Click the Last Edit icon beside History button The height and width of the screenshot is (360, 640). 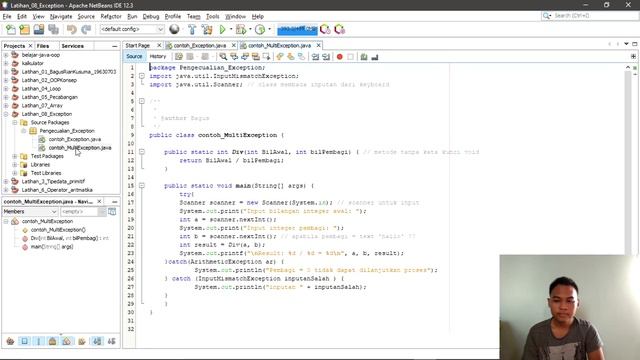[x=179, y=57]
